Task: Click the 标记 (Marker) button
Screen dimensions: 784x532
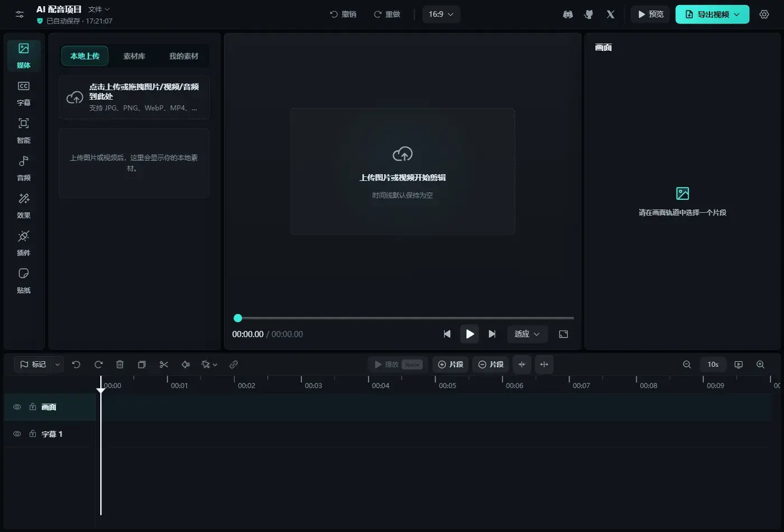Action: click(x=33, y=365)
